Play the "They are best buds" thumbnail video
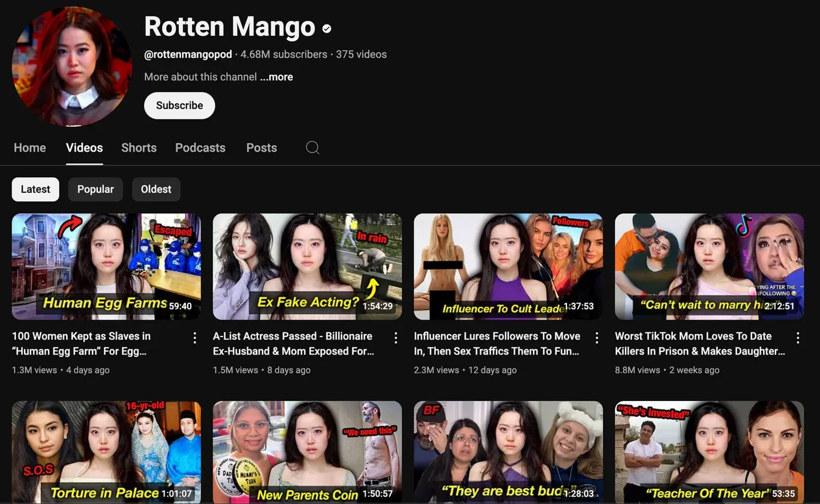The height and width of the screenshot is (504, 820). (508, 452)
